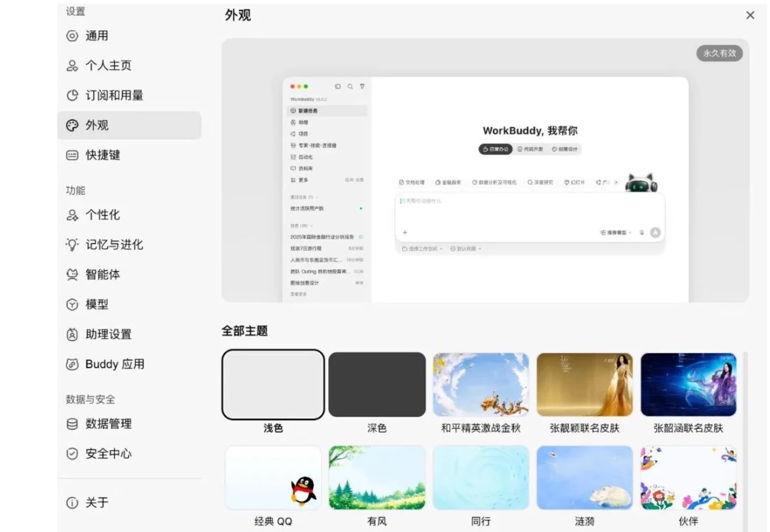Click the 助理设置 label
This screenshot has height=532, width=770.
(x=108, y=334)
